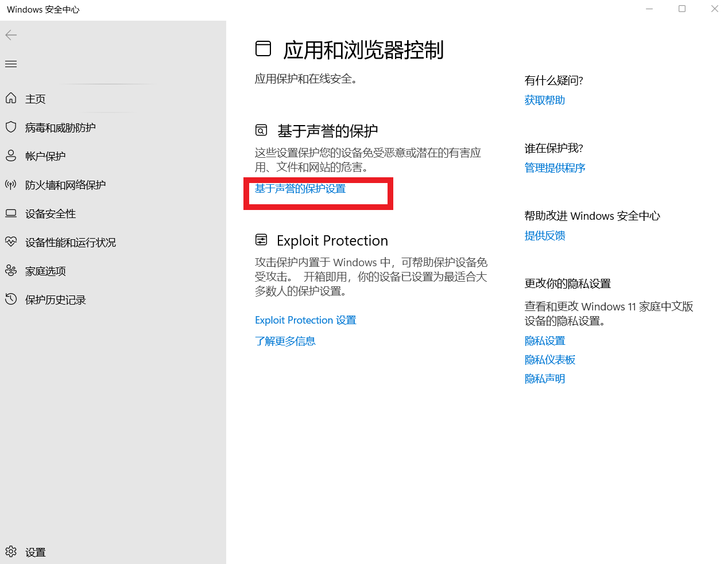
Task: Click the 更改你的隐私设置 heading
Action: 568,283
